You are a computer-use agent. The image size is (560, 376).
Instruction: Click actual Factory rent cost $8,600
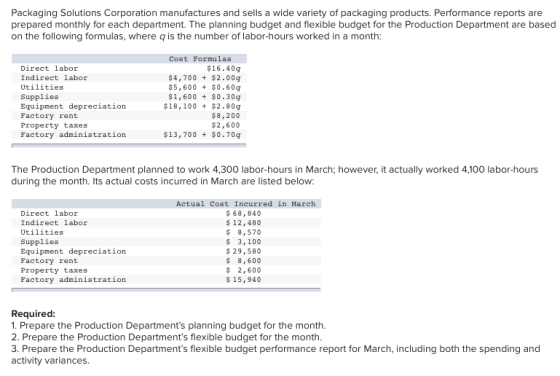click(244, 261)
